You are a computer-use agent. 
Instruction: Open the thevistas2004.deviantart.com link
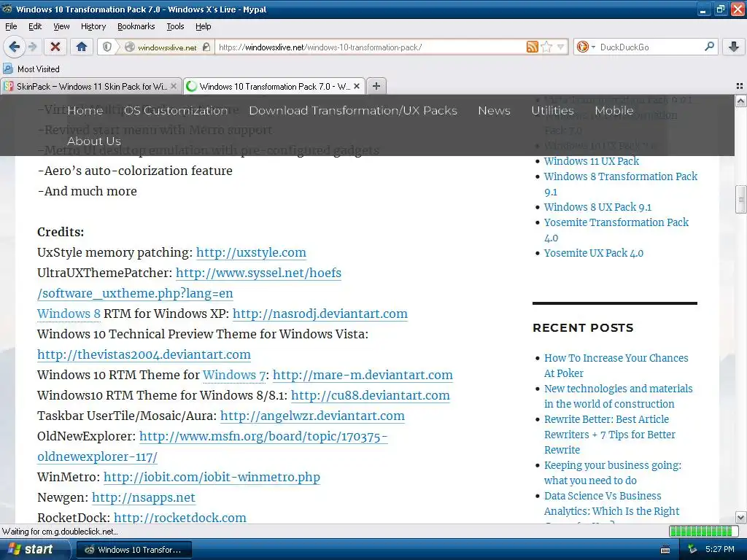(x=144, y=355)
